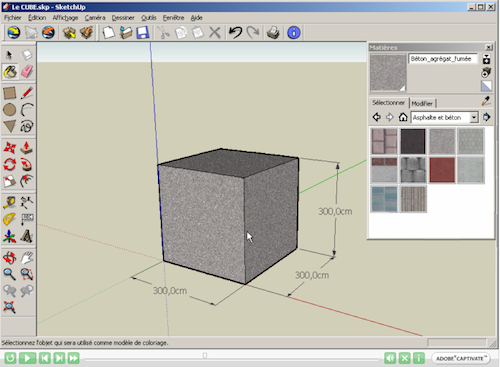Open the Outils menu
This screenshot has width=500, height=367.
(x=148, y=18)
